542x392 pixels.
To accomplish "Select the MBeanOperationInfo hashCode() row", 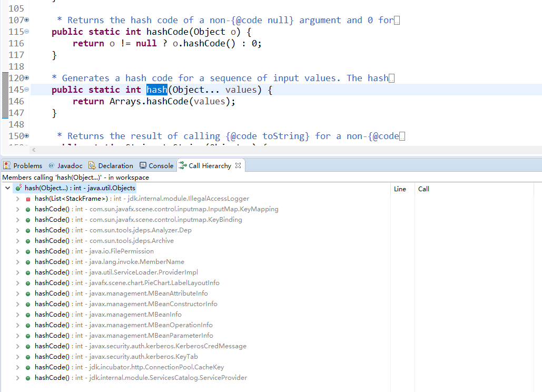I will pos(119,325).
